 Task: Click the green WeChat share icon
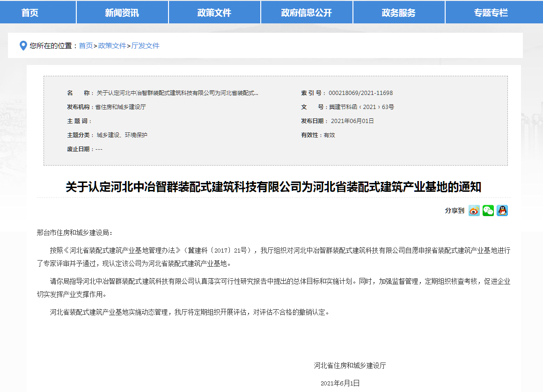[488, 211]
